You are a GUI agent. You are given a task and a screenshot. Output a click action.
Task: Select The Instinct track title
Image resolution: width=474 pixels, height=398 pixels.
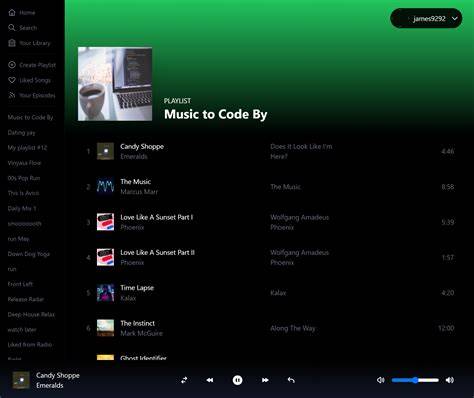tap(138, 323)
